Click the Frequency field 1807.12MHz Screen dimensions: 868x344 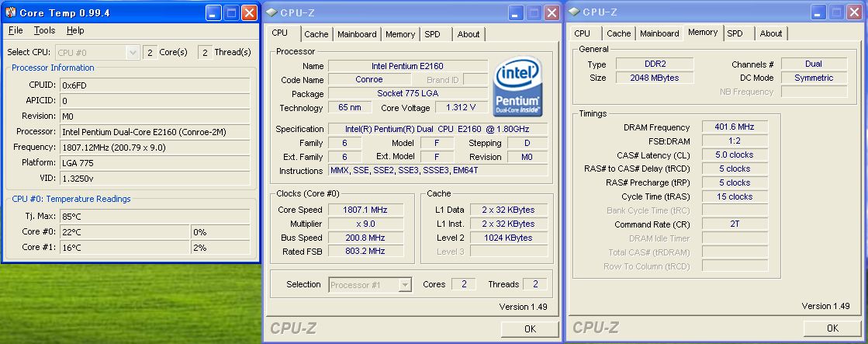click(x=154, y=148)
